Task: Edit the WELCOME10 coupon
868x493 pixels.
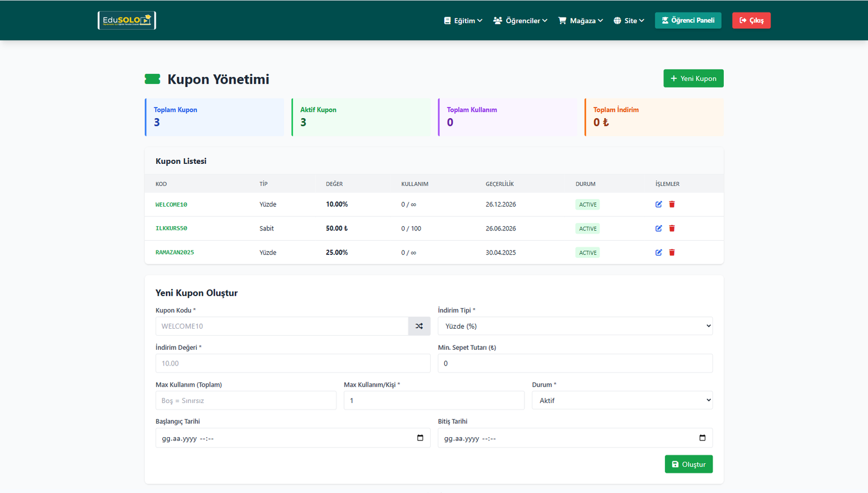Action: (x=659, y=204)
